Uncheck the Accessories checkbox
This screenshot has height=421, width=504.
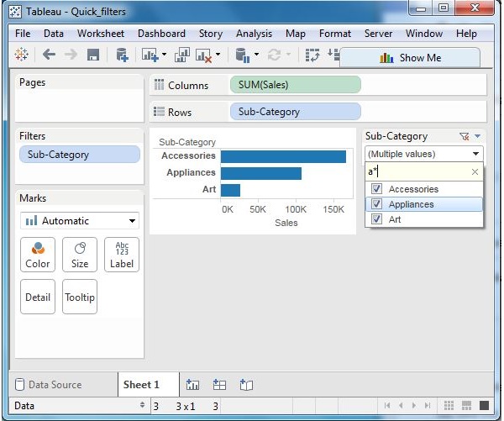[x=376, y=189]
